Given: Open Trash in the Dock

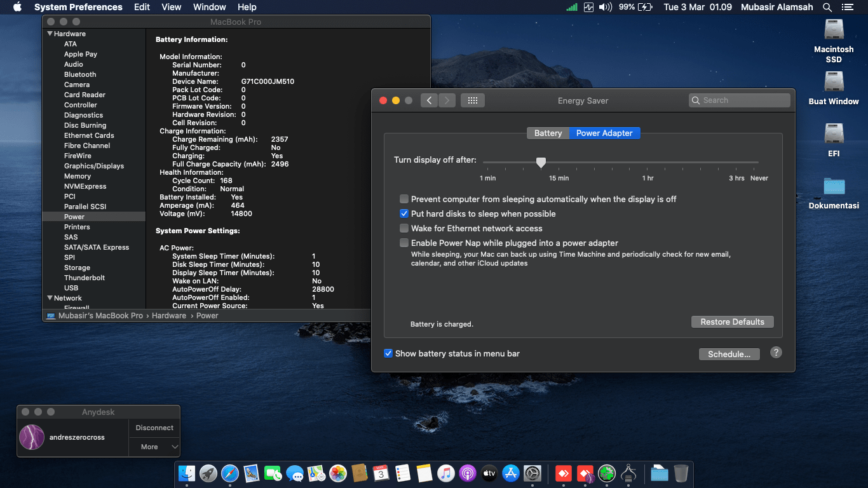Looking at the screenshot, I should pyautogui.click(x=681, y=473).
